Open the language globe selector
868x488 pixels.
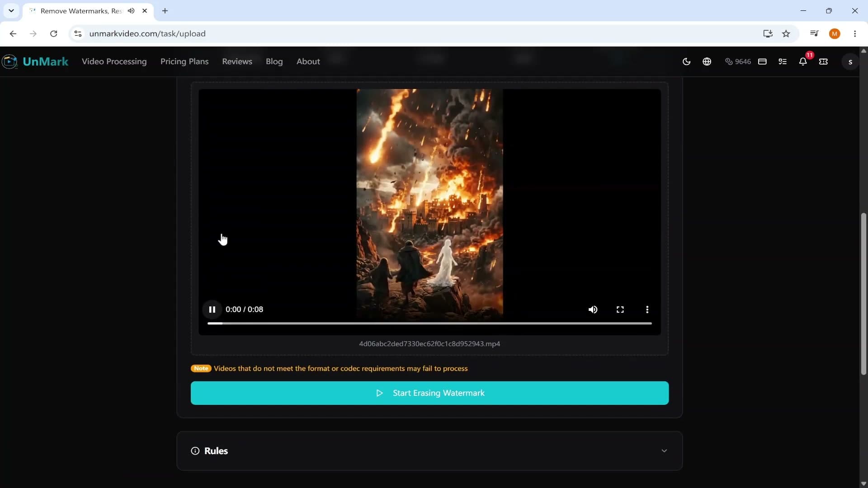pos(707,61)
